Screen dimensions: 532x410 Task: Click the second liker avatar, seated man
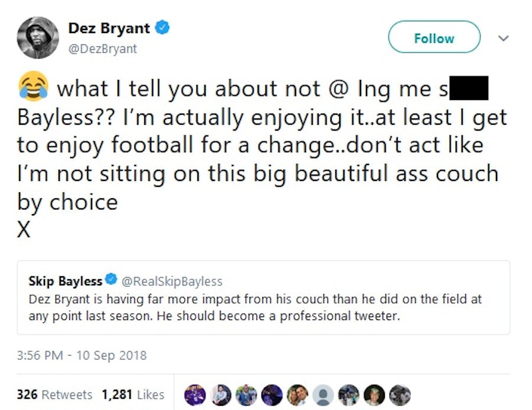pos(220,395)
